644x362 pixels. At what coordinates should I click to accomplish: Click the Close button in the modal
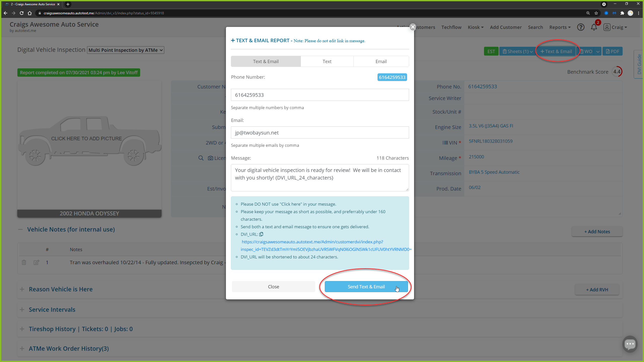pos(273,287)
